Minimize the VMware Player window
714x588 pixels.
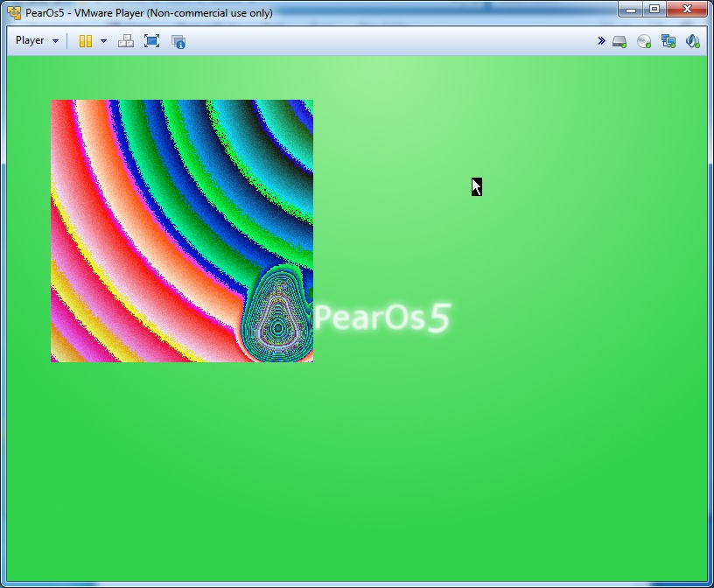pos(631,10)
